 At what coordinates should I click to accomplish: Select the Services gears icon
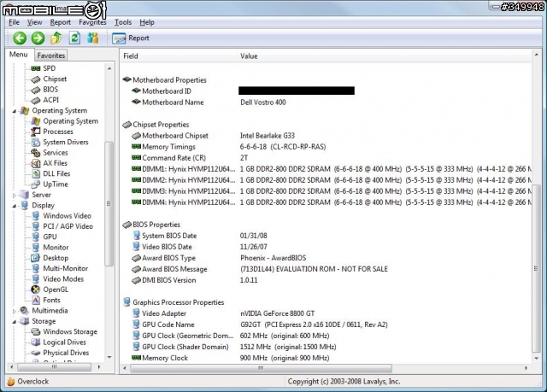(36, 152)
